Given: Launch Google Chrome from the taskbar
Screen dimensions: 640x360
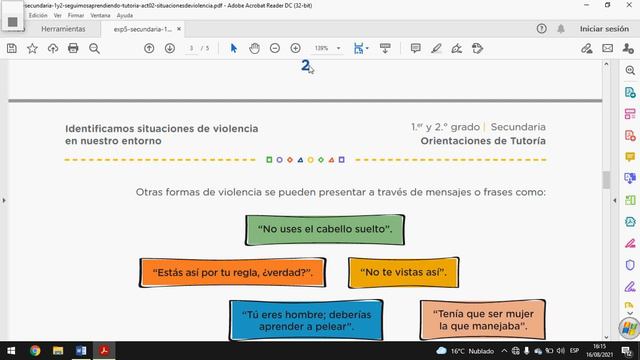Looking at the screenshot, I should (35, 351).
